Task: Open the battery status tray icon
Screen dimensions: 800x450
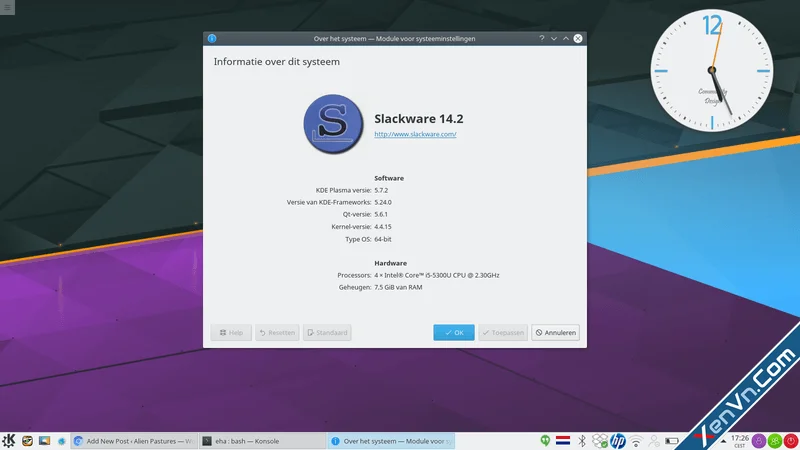Action: click(x=672, y=441)
